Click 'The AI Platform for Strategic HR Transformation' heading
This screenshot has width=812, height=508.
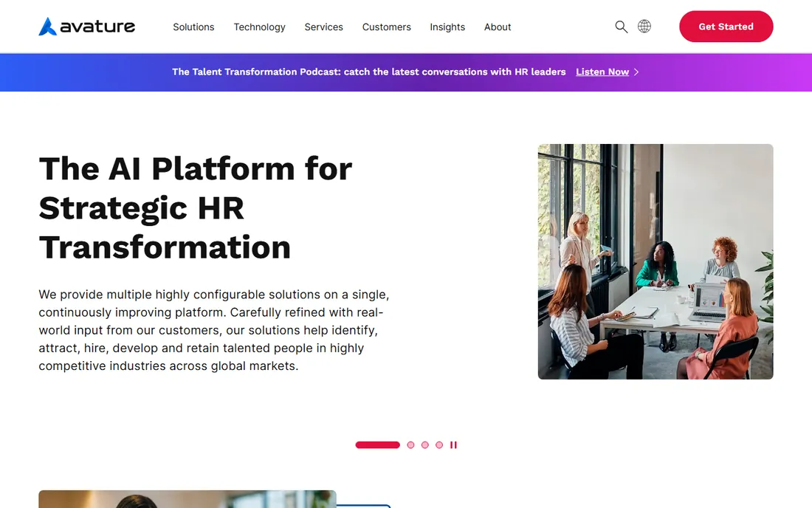(196, 207)
